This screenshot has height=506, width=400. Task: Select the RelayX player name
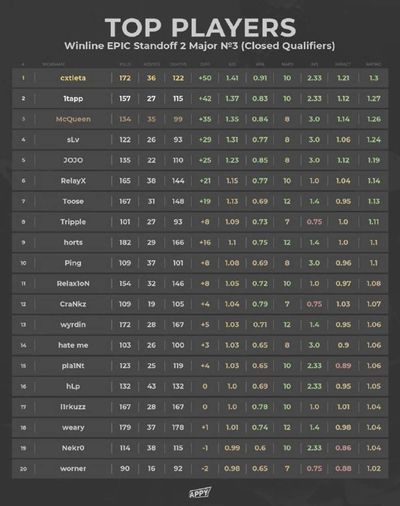coord(73,181)
